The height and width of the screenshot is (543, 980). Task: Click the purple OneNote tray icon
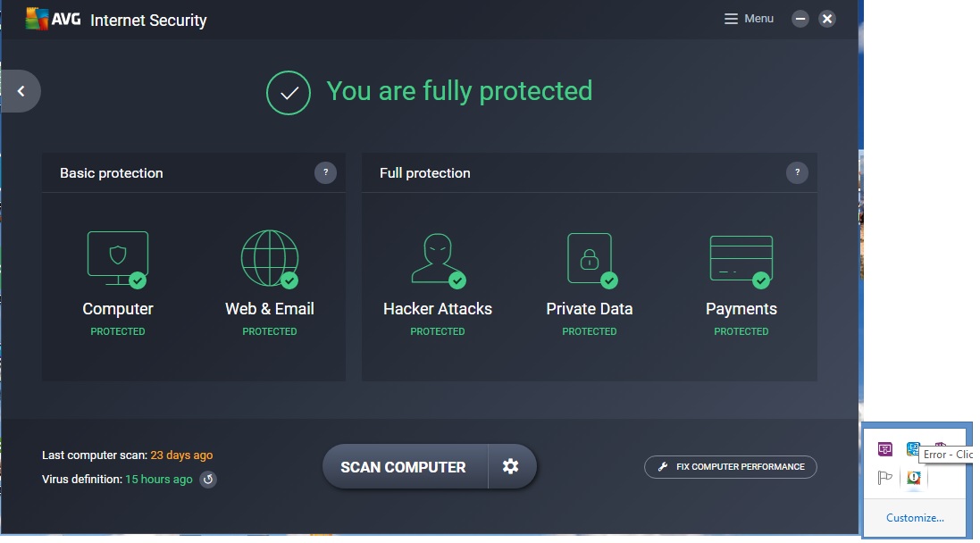pyautogui.click(x=885, y=448)
